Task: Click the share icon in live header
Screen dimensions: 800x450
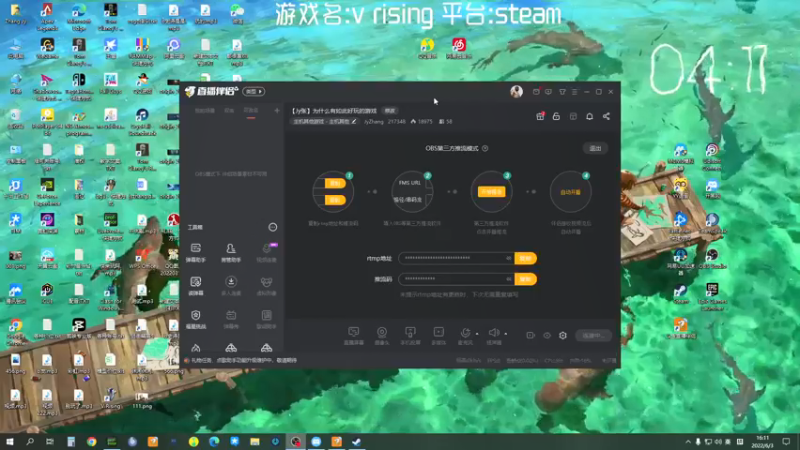Action: pos(606,116)
